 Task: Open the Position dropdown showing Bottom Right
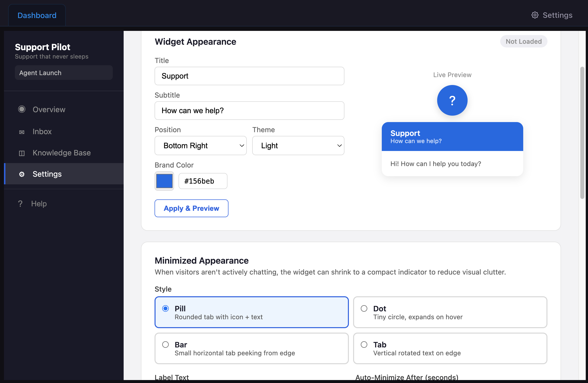click(201, 146)
